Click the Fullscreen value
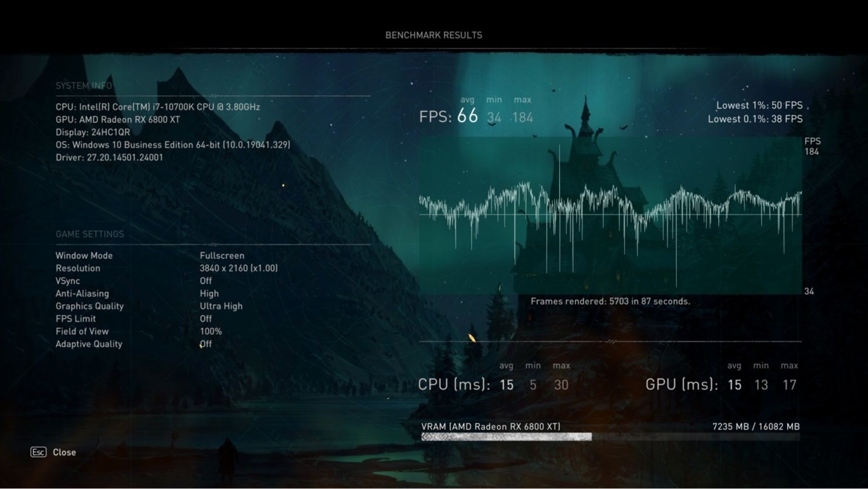868x489 pixels. (222, 256)
